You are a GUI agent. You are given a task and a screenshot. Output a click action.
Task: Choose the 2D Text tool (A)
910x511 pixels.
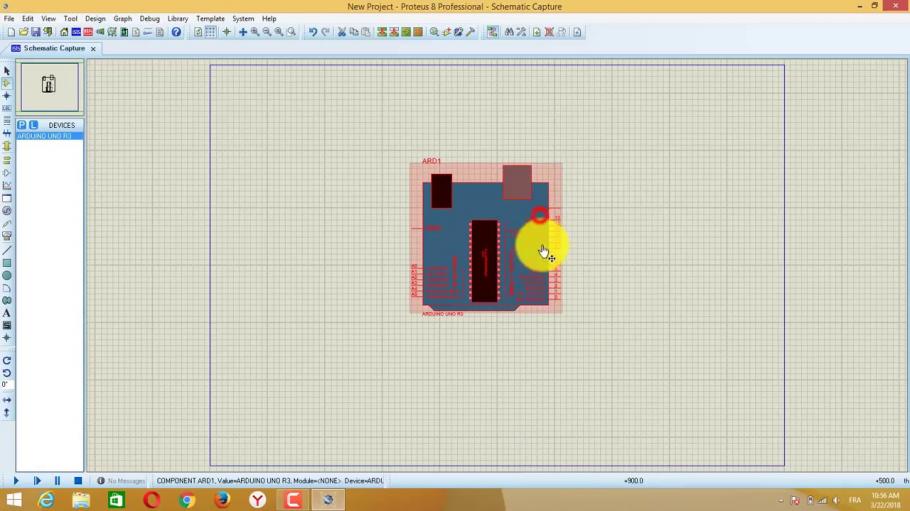[7, 314]
